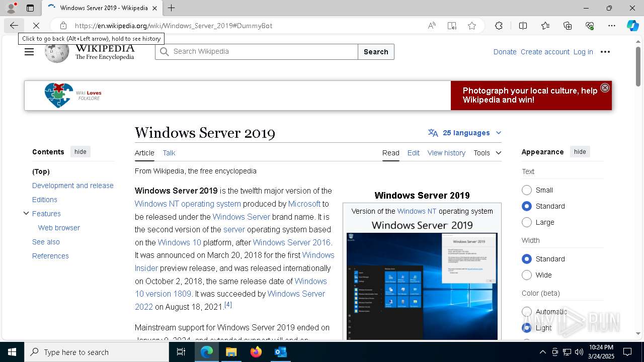The width and height of the screenshot is (644, 362).
Task: Switch to the Talk tab
Action: coord(169,153)
